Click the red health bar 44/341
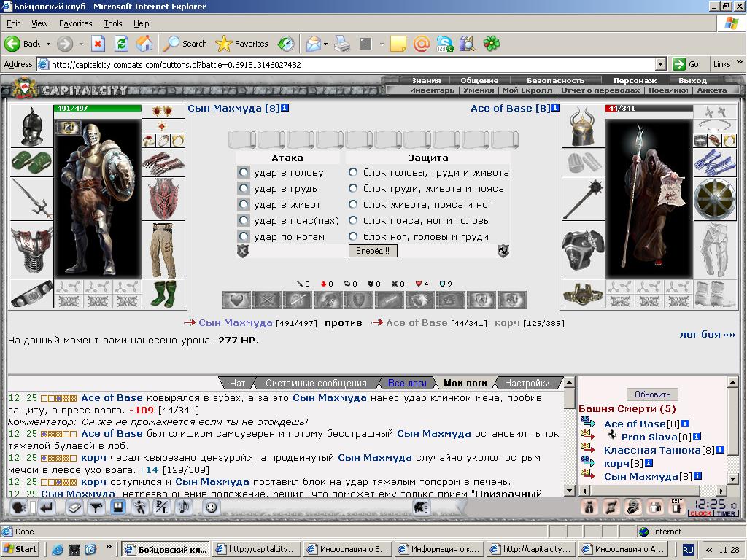This screenshot has height=560, width=747. click(649, 108)
